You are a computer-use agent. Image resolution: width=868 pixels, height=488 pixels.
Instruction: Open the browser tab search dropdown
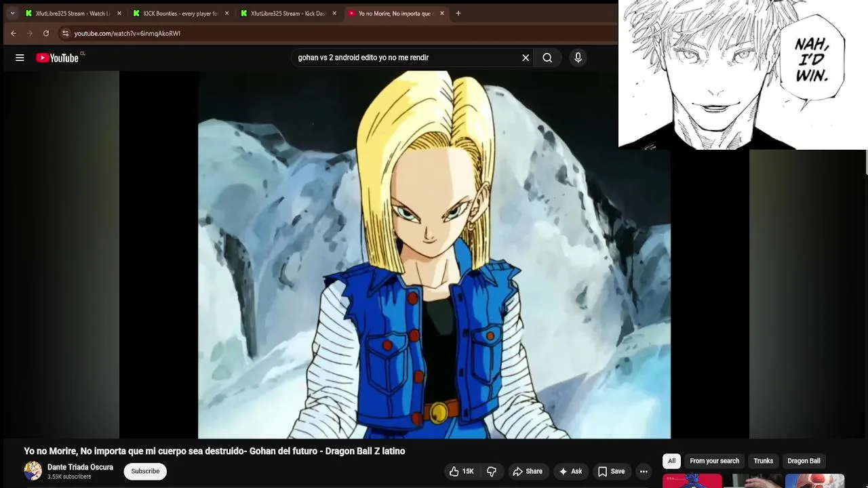click(12, 13)
